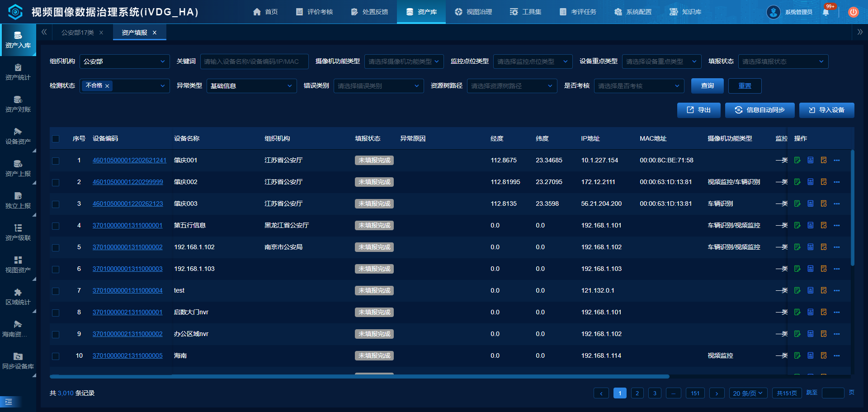Click the vertical table scrollbar
868x412 pixels.
(853, 207)
